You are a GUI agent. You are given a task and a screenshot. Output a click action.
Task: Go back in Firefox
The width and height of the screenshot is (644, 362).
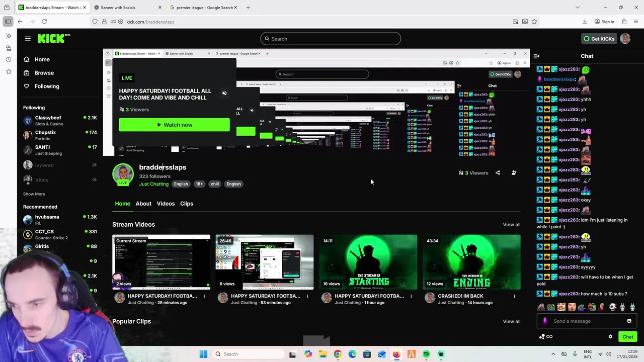coord(20,22)
